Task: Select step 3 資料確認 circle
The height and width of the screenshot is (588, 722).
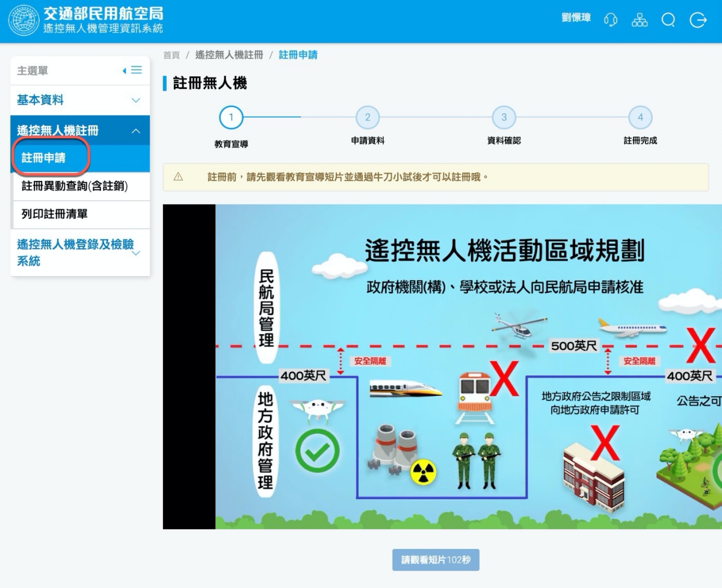Action: coord(504,117)
